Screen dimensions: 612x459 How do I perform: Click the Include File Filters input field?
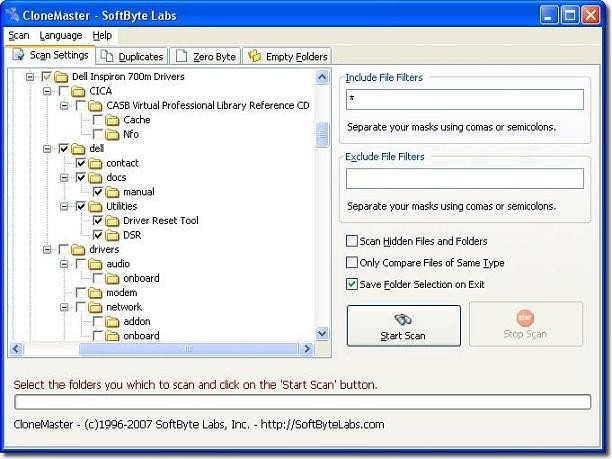point(465,99)
